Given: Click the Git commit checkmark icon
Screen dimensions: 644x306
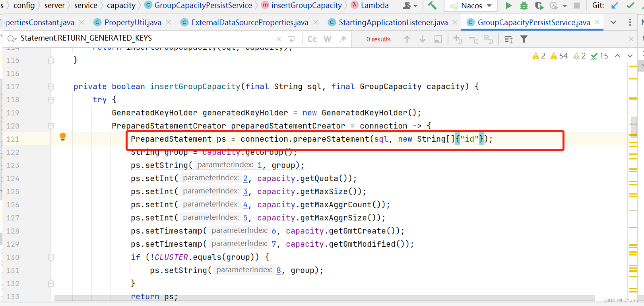Looking at the screenshot, I should click(x=630, y=6).
